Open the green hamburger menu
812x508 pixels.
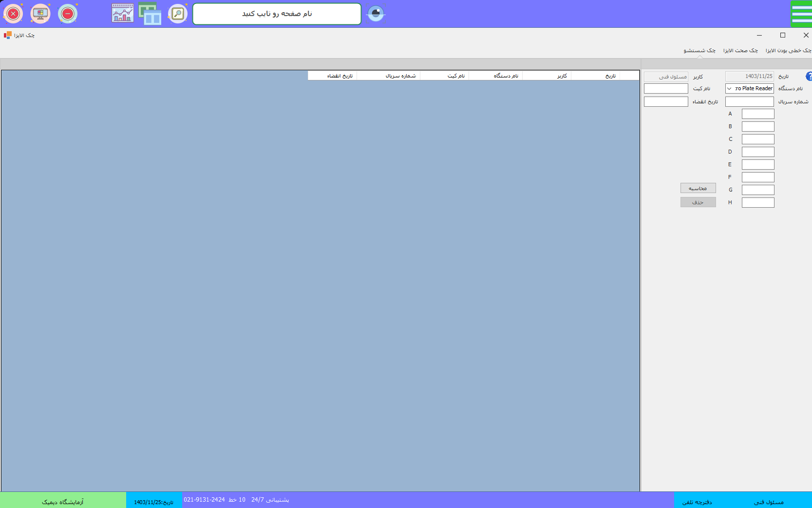[801, 14]
